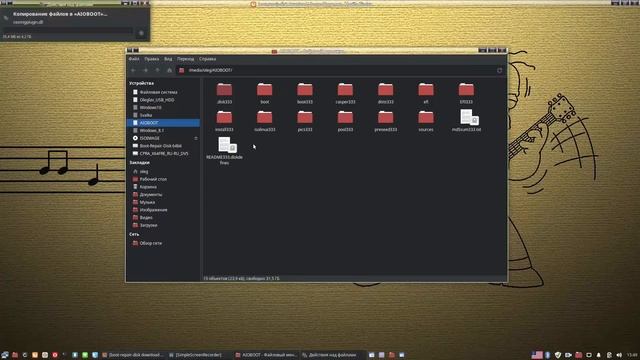Viewport: 640px width, 360px height.
Task: Cancel the file copy operation in popup
Action: tap(141, 33)
